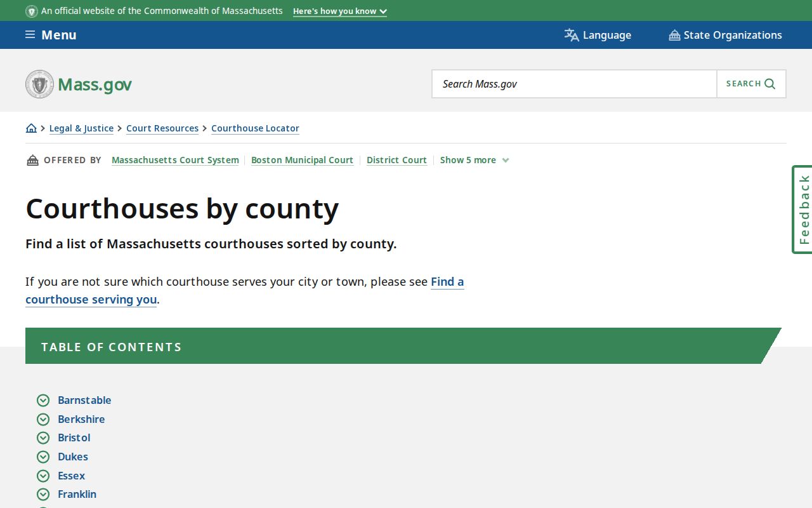Click the circled arrow icon beside Dukes

point(43,457)
